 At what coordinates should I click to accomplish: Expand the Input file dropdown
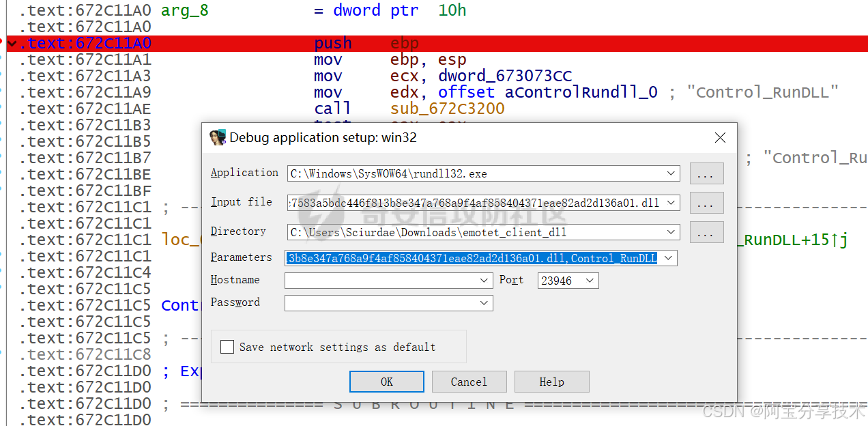tap(671, 203)
